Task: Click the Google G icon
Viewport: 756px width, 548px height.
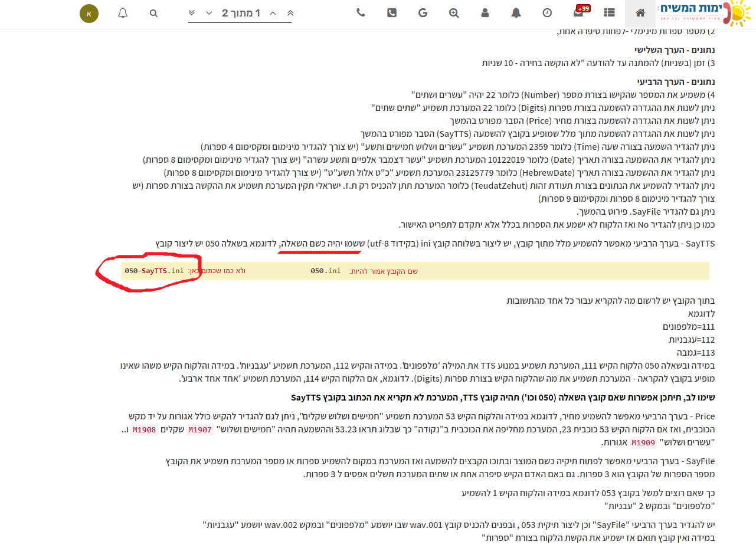Action: click(x=423, y=13)
